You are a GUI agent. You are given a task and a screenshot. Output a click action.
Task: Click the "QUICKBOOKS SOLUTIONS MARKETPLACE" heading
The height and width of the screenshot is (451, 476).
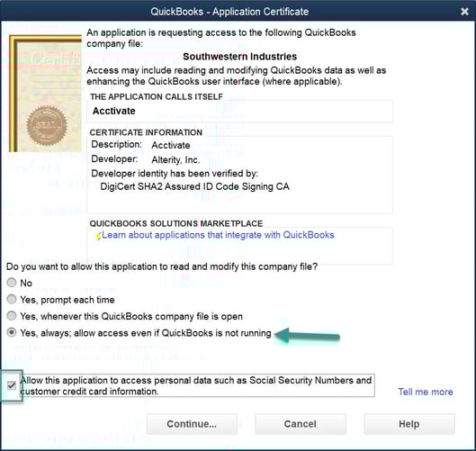(176, 223)
